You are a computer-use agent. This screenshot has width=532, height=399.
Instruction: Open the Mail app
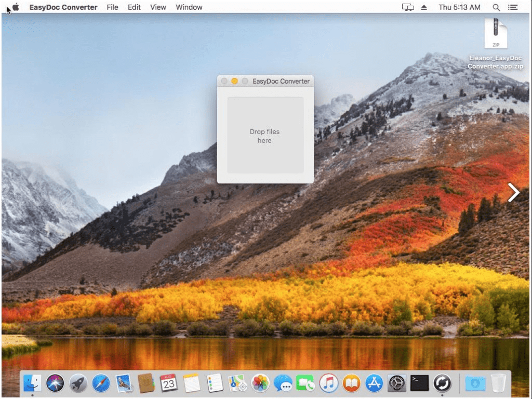(124, 383)
